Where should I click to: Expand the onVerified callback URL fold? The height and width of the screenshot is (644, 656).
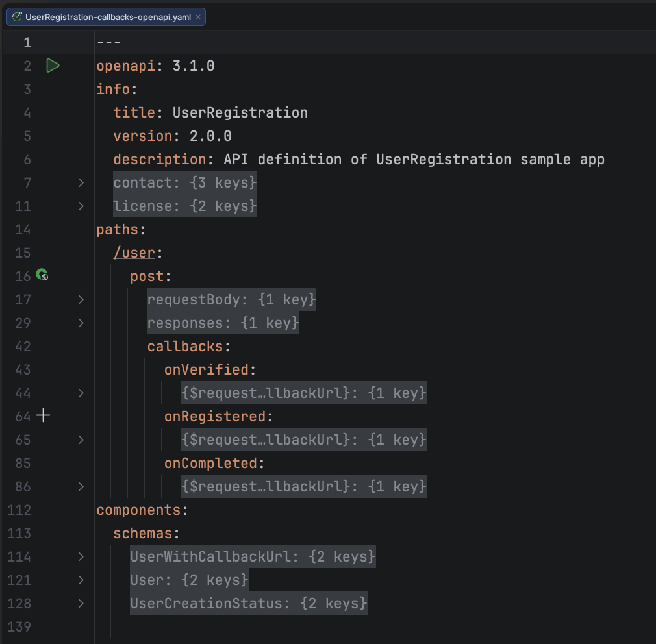pos(81,393)
